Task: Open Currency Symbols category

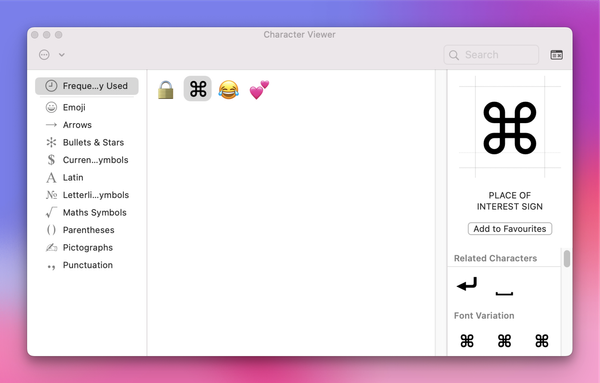Action: point(87,160)
